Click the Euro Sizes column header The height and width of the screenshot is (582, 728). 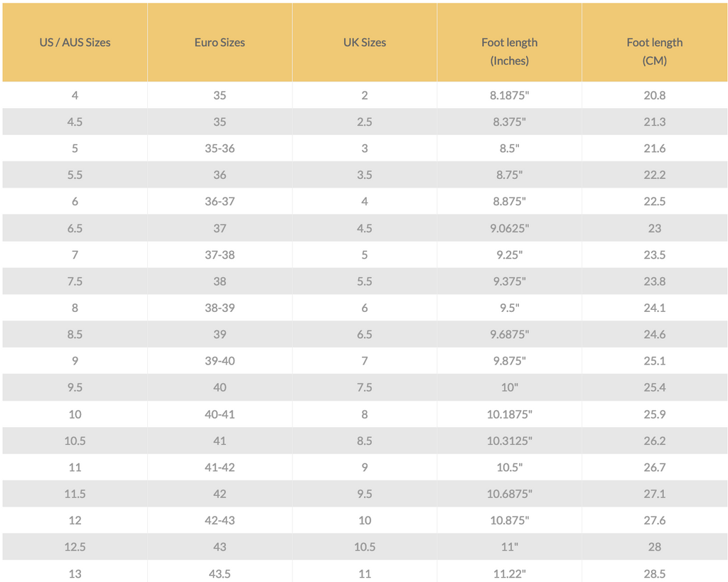tap(220, 42)
